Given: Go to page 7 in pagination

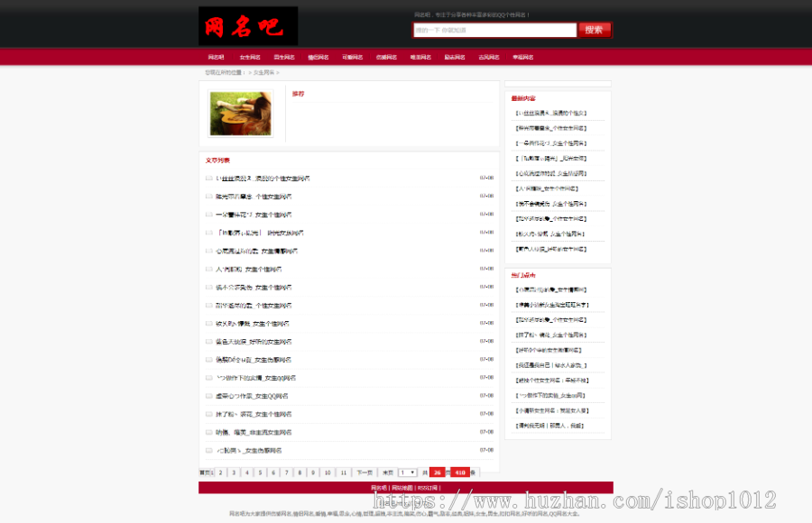Looking at the screenshot, I should 286,473.
